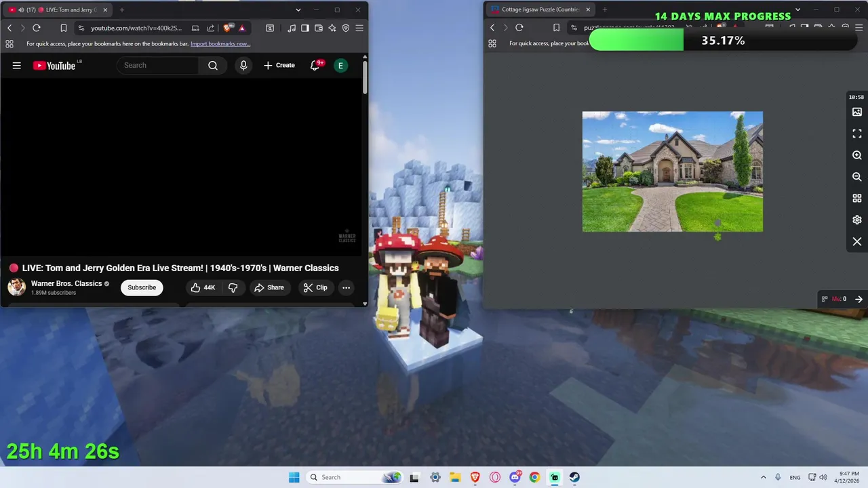Open the apps grid on YouTube bookmarks bar
This screenshot has height=488, width=868.
coord(9,43)
